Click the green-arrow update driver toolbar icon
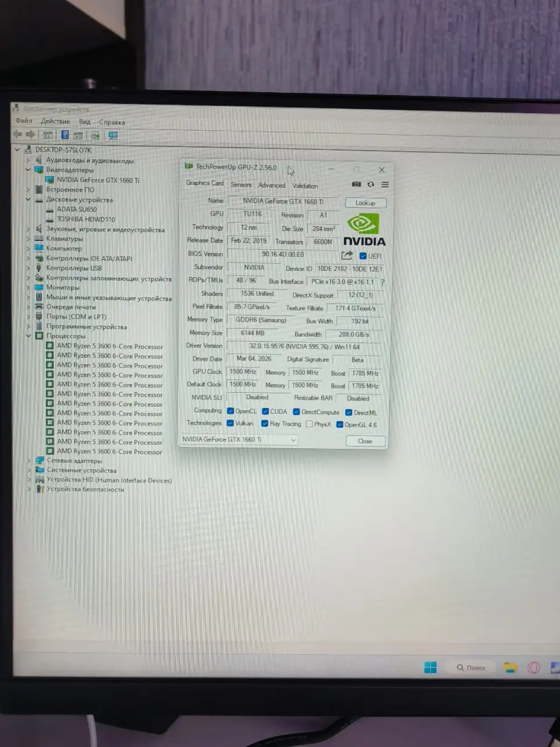 96,135
